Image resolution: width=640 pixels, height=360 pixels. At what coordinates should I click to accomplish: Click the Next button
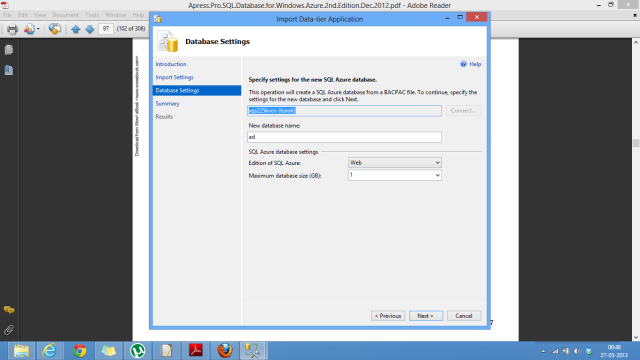point(426,316)
